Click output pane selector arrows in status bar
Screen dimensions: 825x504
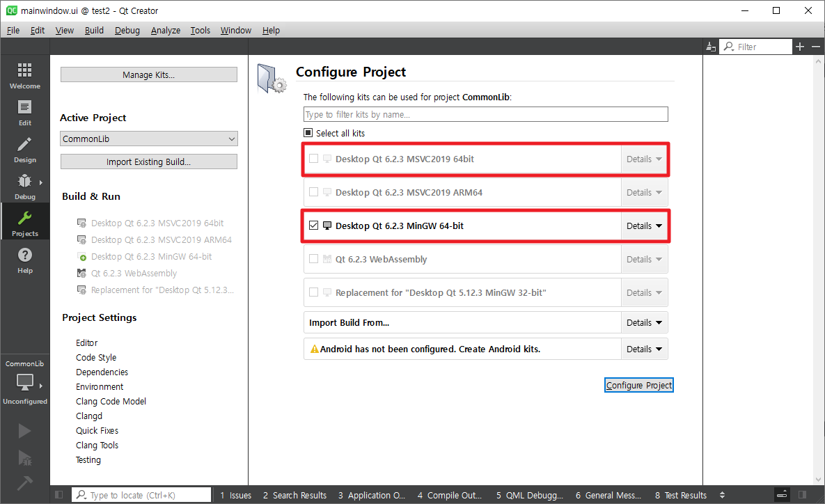pyautogui.click(x=722, y=495)
